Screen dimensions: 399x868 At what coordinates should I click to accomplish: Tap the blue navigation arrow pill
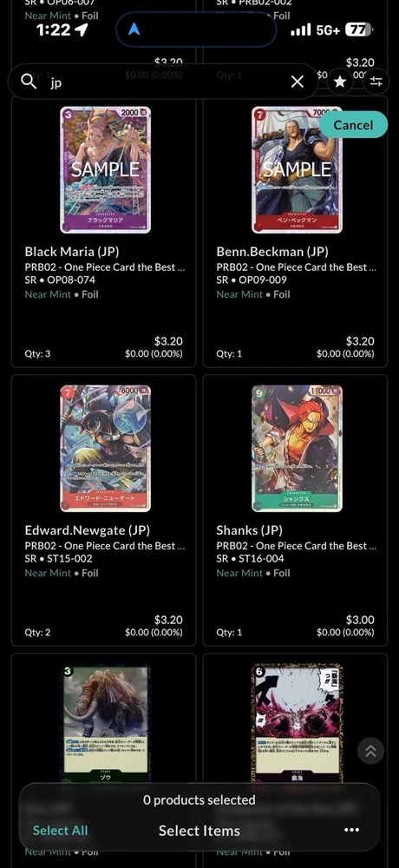196,30
